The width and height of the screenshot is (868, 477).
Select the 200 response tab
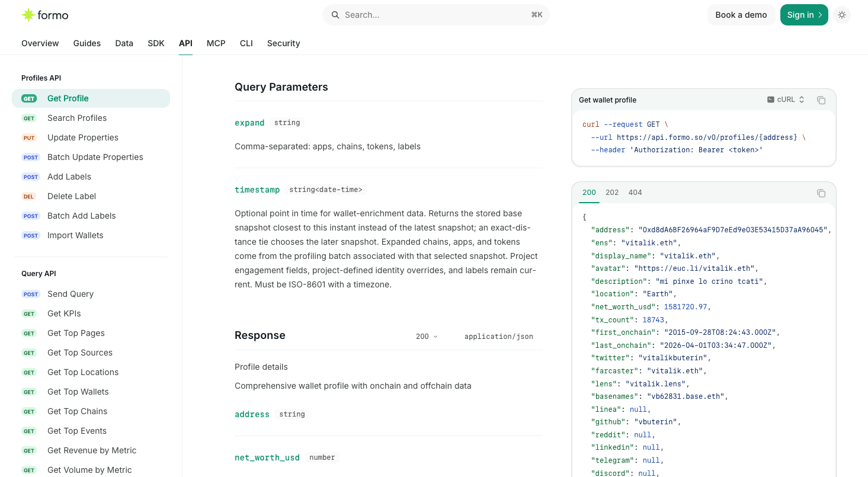pyautogui.click(x=589, y=193)
